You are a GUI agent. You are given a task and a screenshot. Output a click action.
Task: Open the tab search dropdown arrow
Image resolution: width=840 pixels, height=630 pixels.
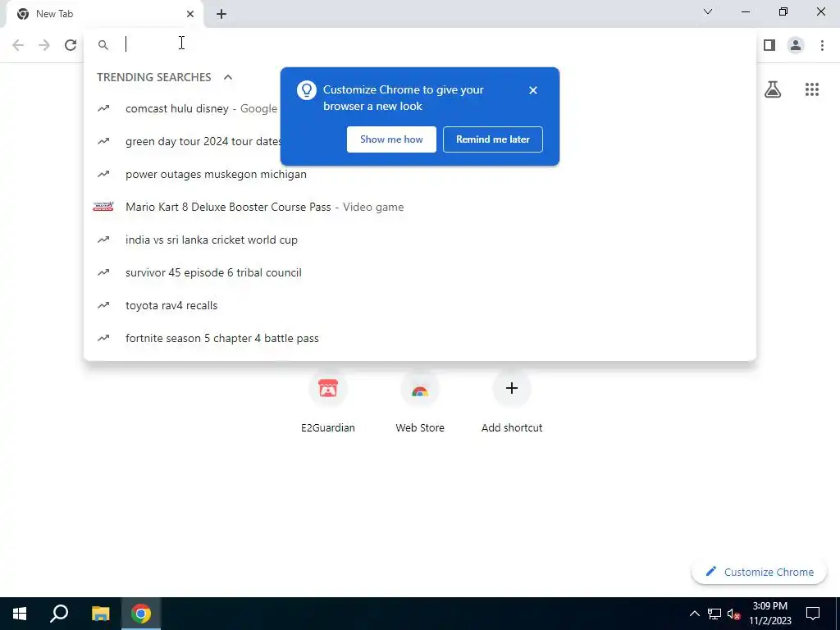tap(708, 11)
